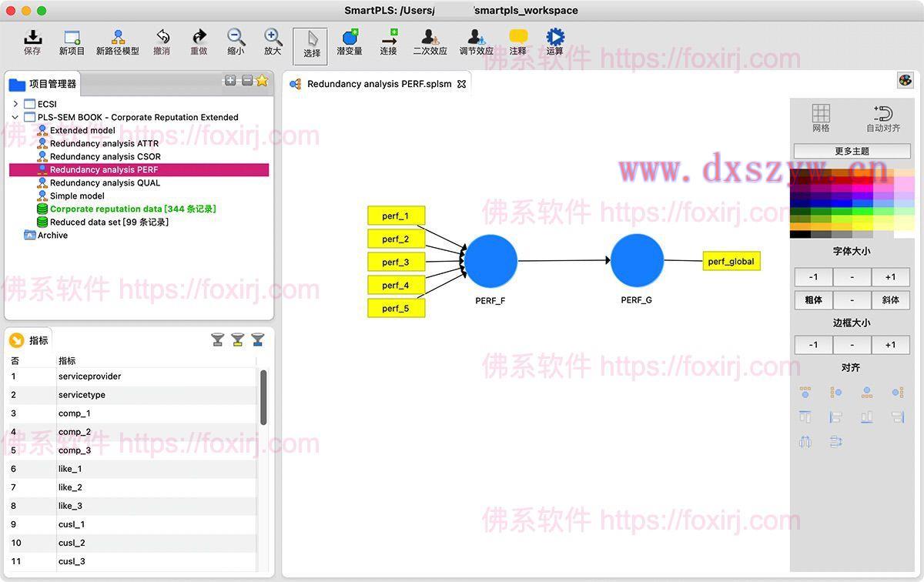Pick the black swatch in color palette
This screenshot has width=924, height=582.
[800, 234]
